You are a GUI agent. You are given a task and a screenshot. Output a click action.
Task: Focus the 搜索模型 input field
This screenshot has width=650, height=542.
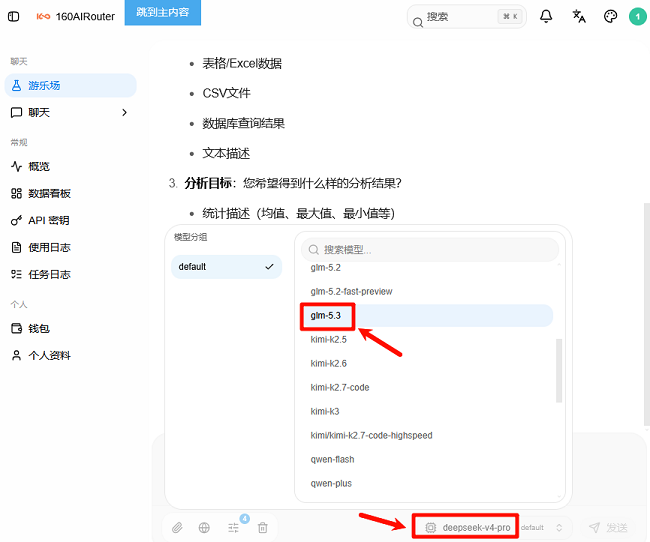(x=430, y=250)
